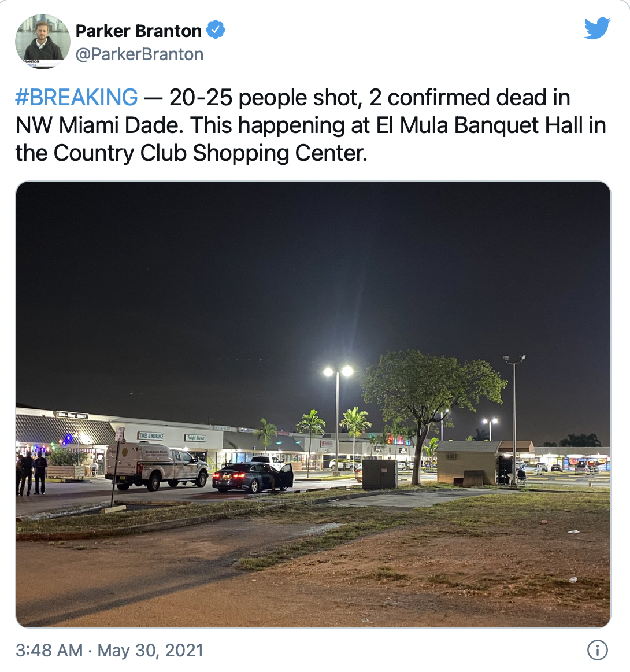Click the Taxes & Insurance storefront sign

(151, 435)
